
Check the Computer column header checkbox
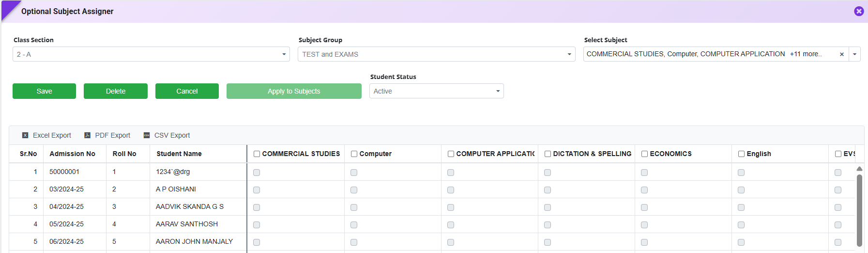tap(354, 154)
